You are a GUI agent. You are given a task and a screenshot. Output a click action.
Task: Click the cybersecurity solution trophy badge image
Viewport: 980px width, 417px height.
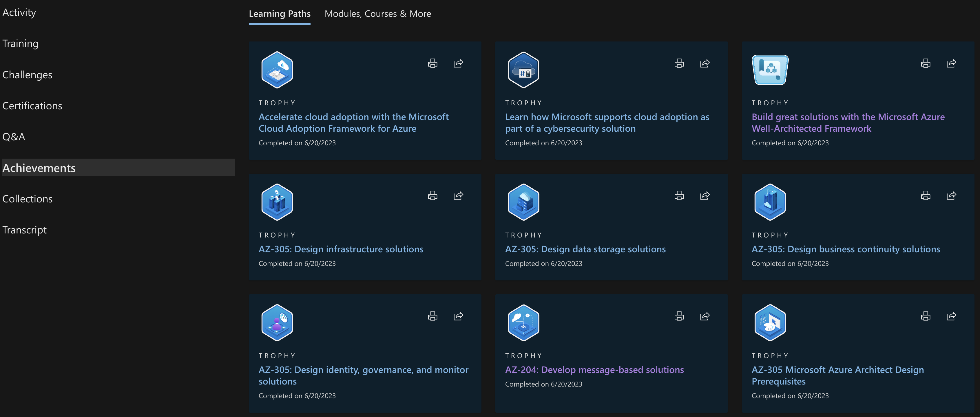click(x=523, y=70)
